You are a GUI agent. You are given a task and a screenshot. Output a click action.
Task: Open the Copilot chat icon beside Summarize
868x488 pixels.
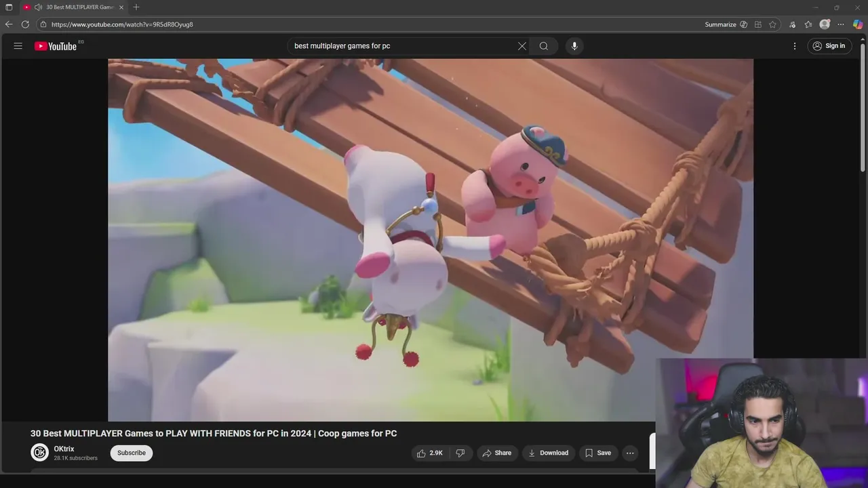744,24
